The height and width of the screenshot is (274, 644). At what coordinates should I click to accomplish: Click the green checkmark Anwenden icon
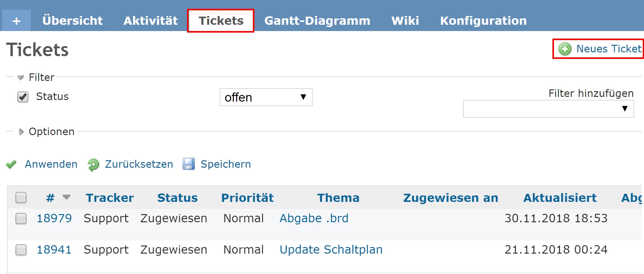click(x=11, y=164)
